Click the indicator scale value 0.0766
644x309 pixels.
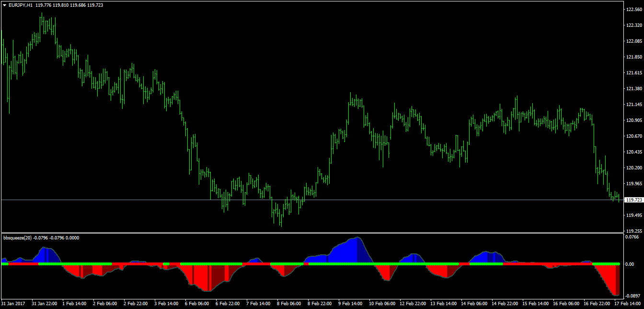tap(632, 237)
